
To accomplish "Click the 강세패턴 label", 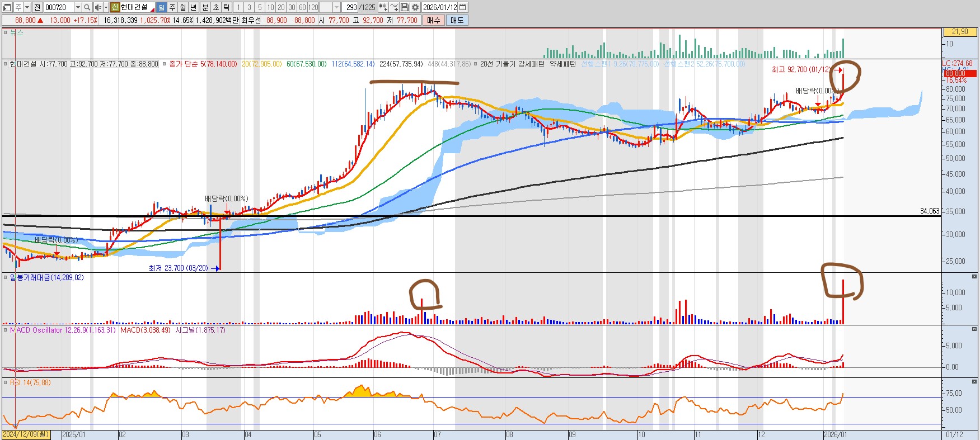I will [x=531, y=64].
